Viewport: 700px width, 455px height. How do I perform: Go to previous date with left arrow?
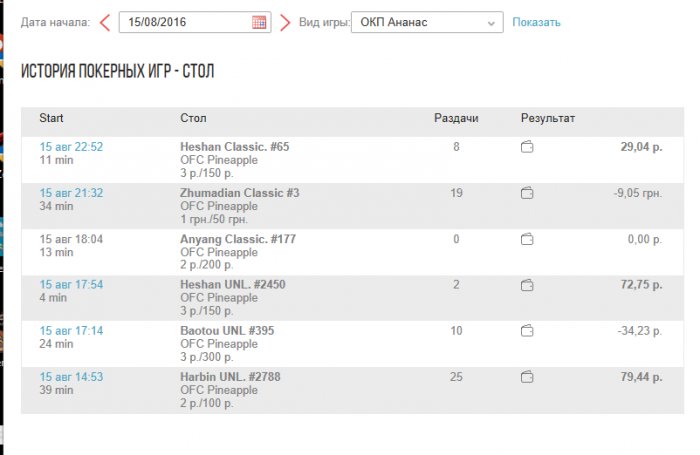tap(104, 22)
